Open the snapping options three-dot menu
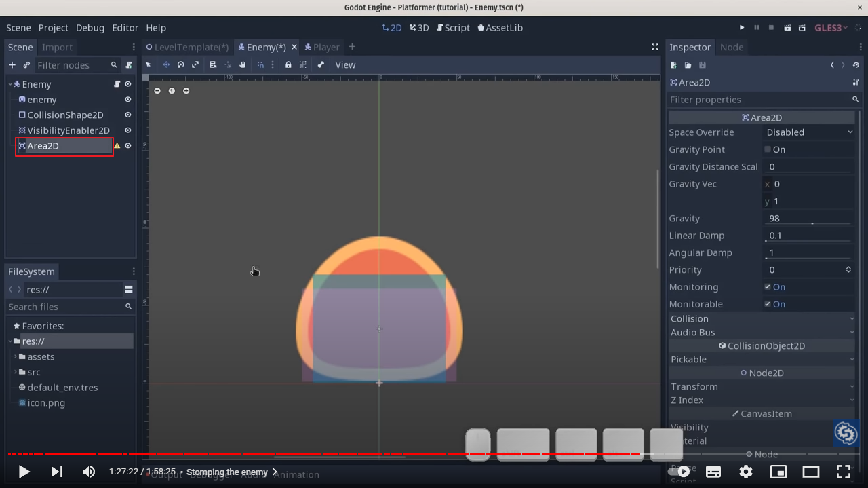The width and height of the screenshot is (868, 488). [273, 65]
